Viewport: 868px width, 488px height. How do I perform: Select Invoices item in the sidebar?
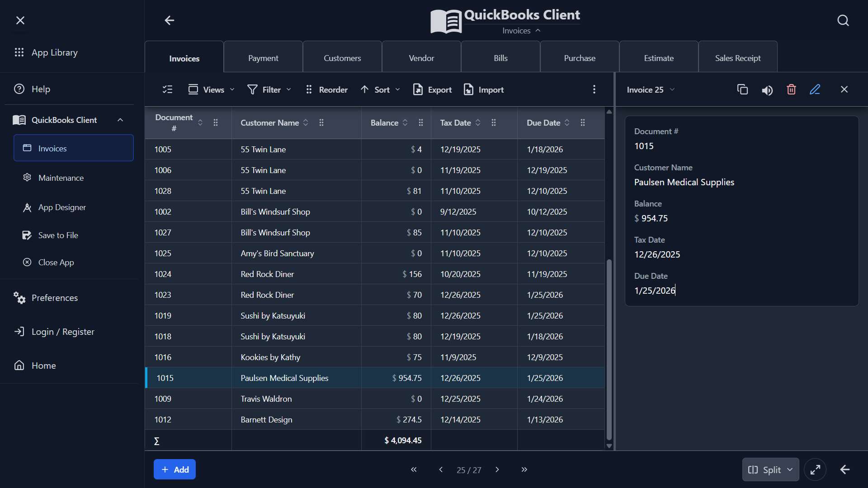click(74, 148)
